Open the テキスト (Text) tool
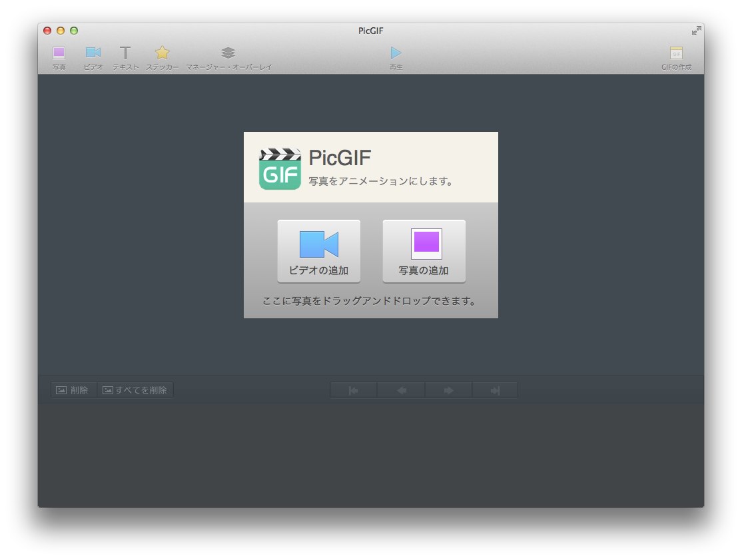This screenshot has width=742, height=560. point(125,58)
